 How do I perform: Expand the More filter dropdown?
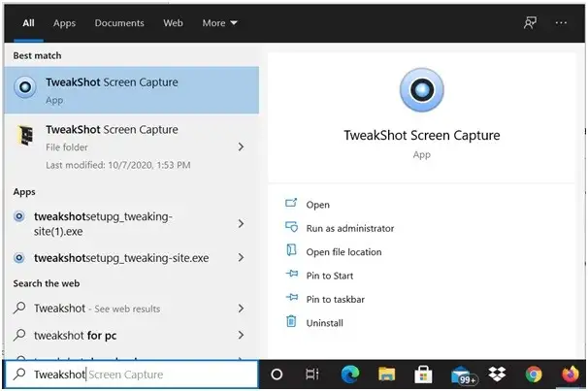[219, 23]
